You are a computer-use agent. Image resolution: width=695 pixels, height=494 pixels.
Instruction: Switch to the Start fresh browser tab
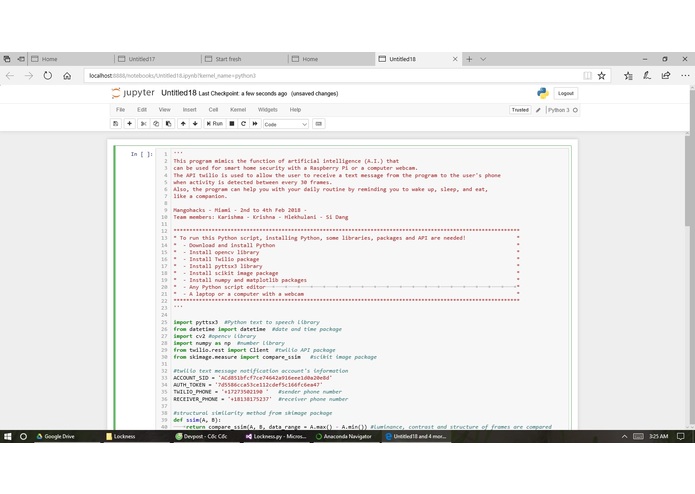tap(244, 59)
